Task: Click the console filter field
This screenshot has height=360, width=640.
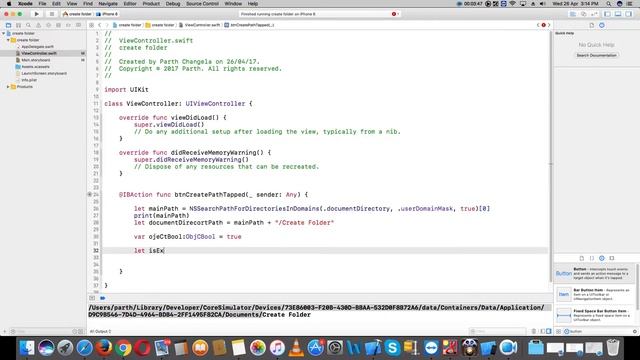Action: (x=498, y=331)
